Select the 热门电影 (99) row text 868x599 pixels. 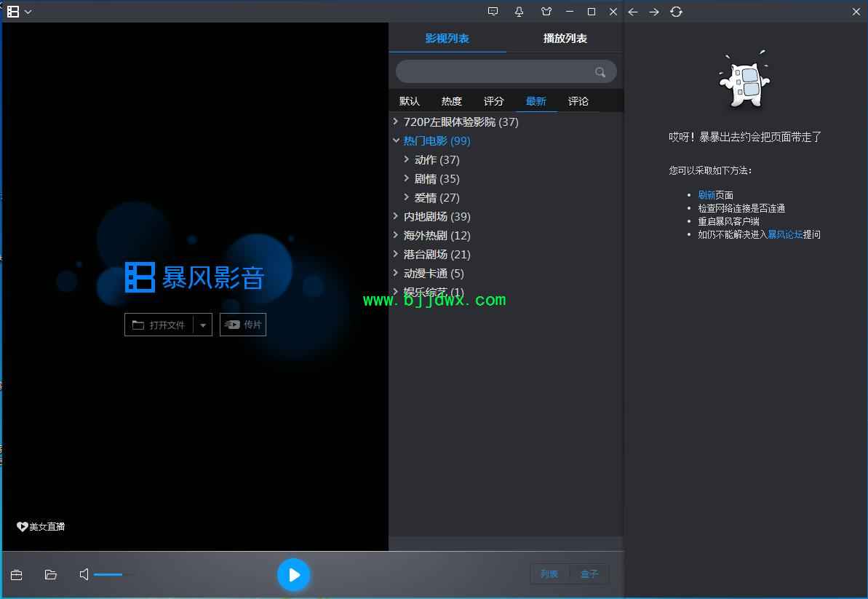point(437,140)
